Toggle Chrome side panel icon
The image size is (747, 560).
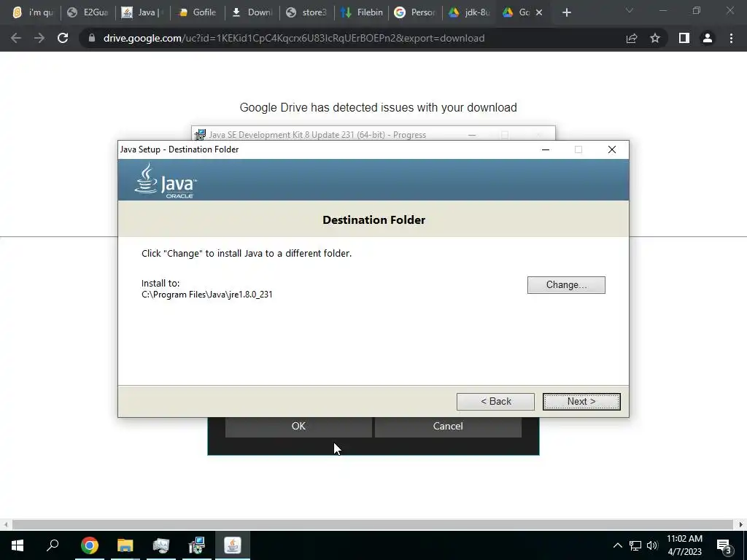[684, 38]
